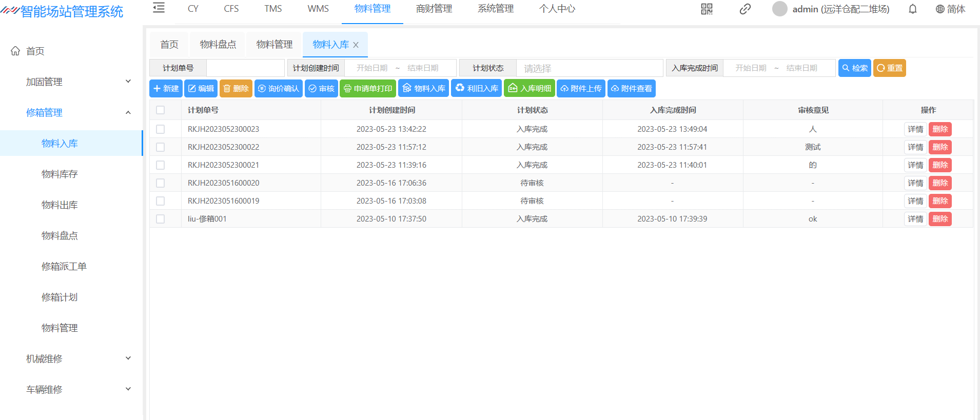Close the 物料入库 tab with X
Screen dimensions: 980x420
tap(356, 45)
